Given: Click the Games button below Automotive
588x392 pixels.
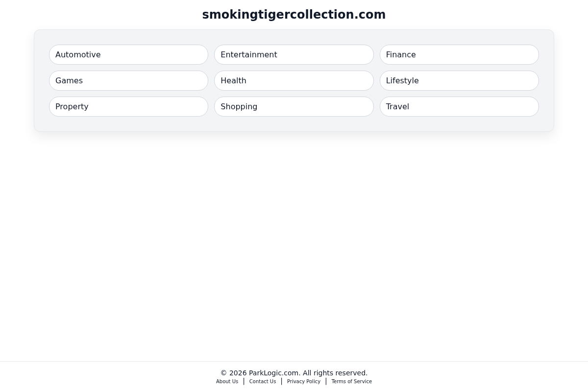Looking at the screenshot, I should pos(128,80).
